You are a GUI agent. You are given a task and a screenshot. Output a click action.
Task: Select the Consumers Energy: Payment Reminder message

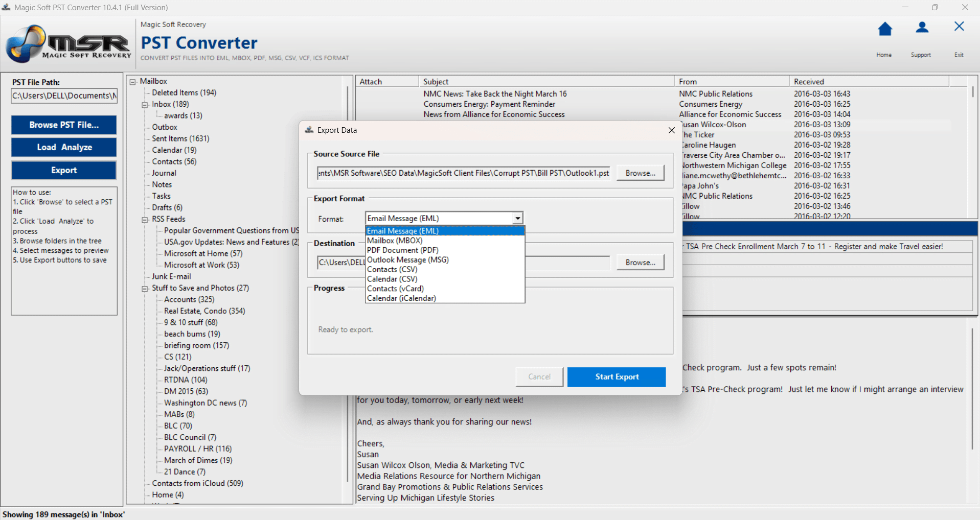(489, 104)
